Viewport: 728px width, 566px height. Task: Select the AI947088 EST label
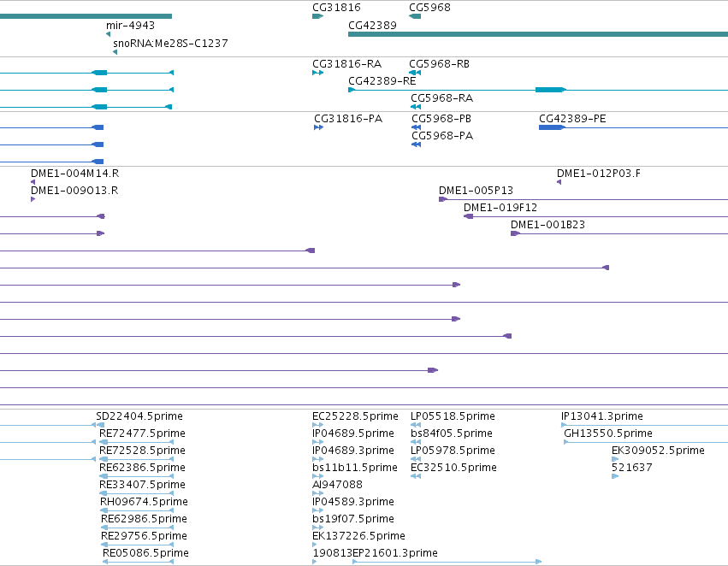[x=338, y=485]
